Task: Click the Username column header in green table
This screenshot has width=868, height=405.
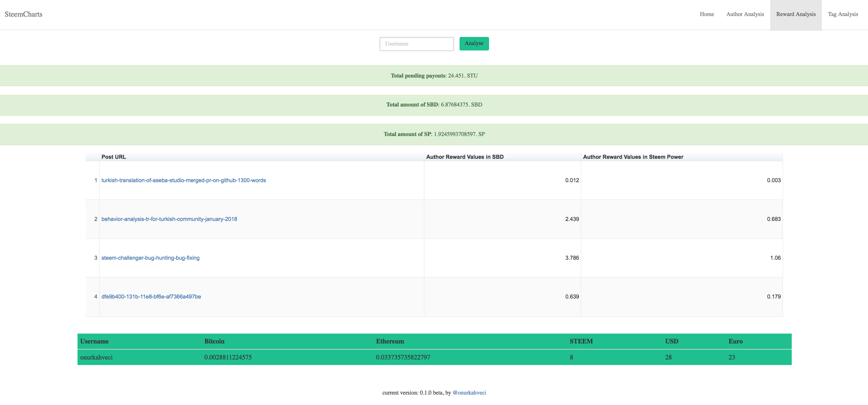Action: [x=94, y=341]
